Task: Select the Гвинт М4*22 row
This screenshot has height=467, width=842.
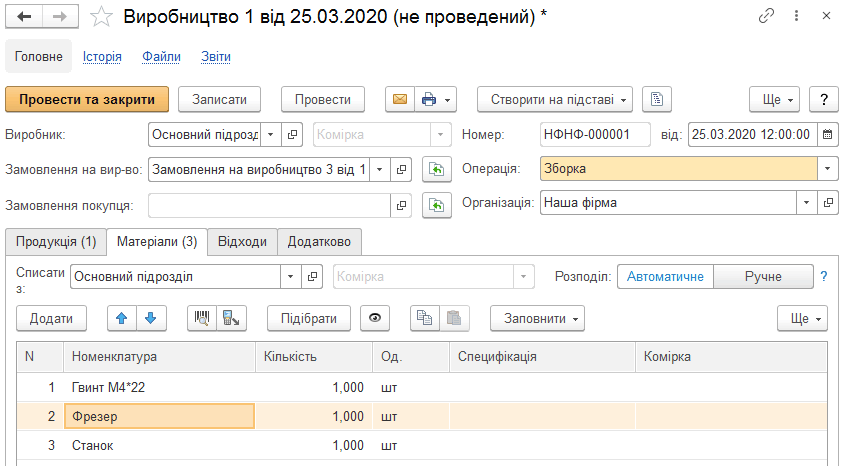Action: pos(422,387)
